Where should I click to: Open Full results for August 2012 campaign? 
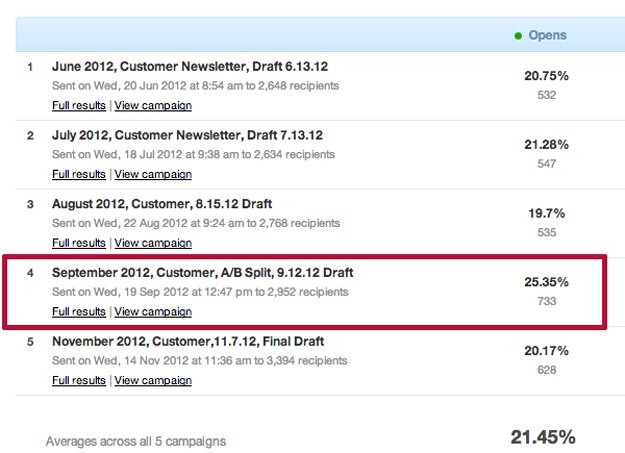point(79,243)
